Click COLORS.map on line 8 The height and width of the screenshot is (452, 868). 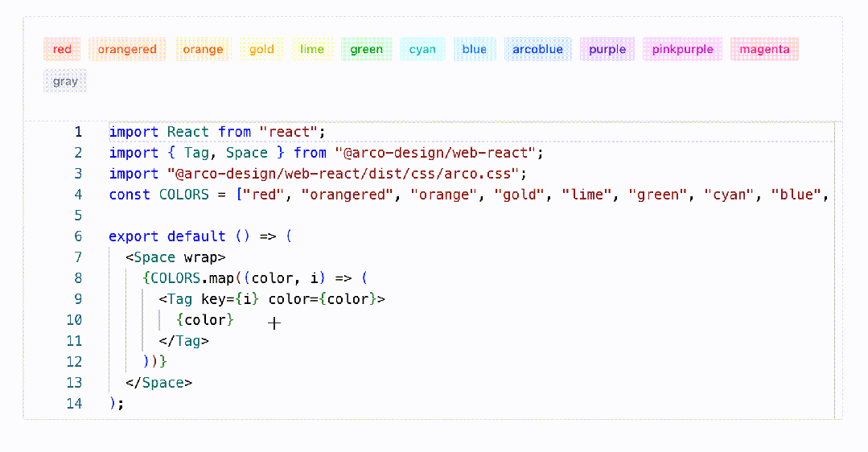pos(192,278)
